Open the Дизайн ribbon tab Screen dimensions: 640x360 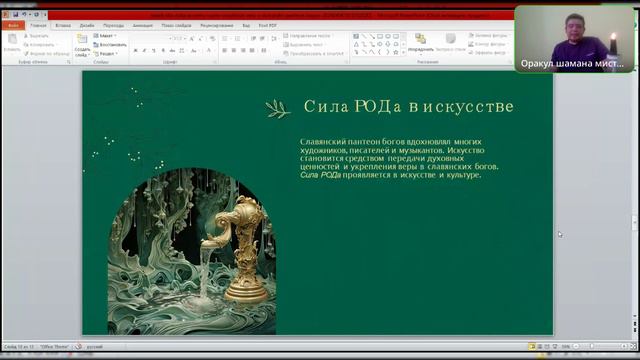tap(87, 25)
